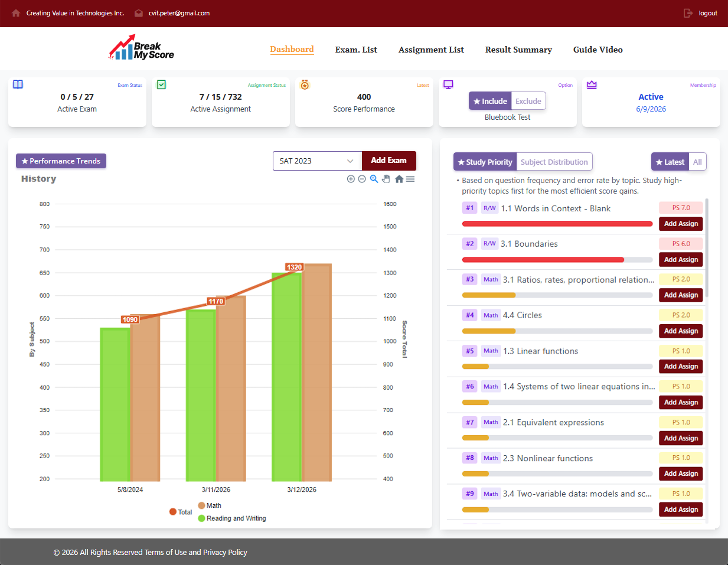Viewport: 728px width, 565px height.
Task: Click the book icon on Exam Status card
Action: coord(18,84)
